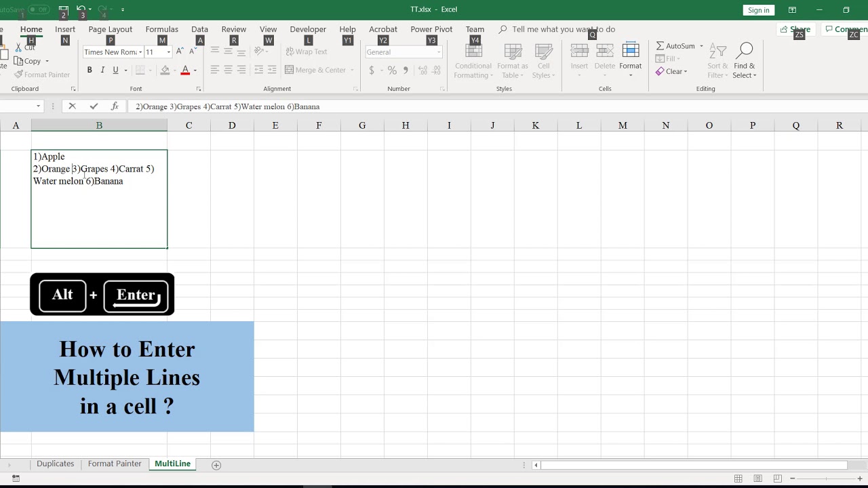Open the Developer ribbon tab
This screenshot has width=868, height=488.
(308, 29)
